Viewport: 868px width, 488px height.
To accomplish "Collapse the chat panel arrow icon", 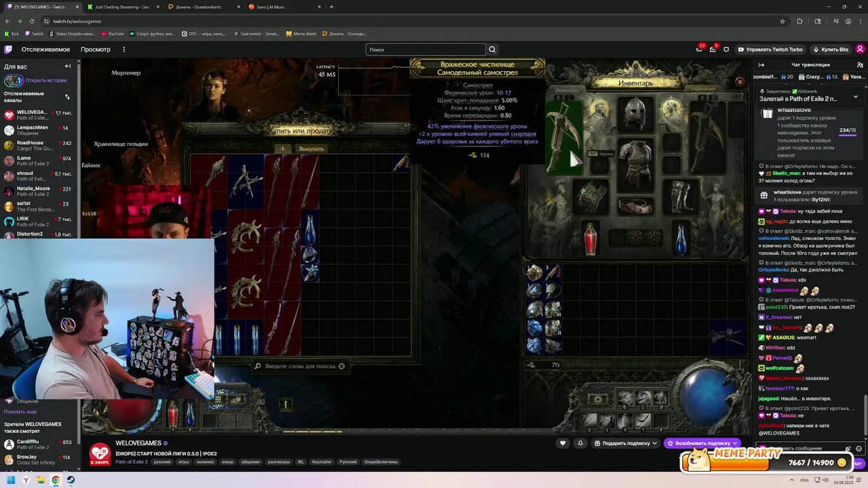I will [761, 65].
